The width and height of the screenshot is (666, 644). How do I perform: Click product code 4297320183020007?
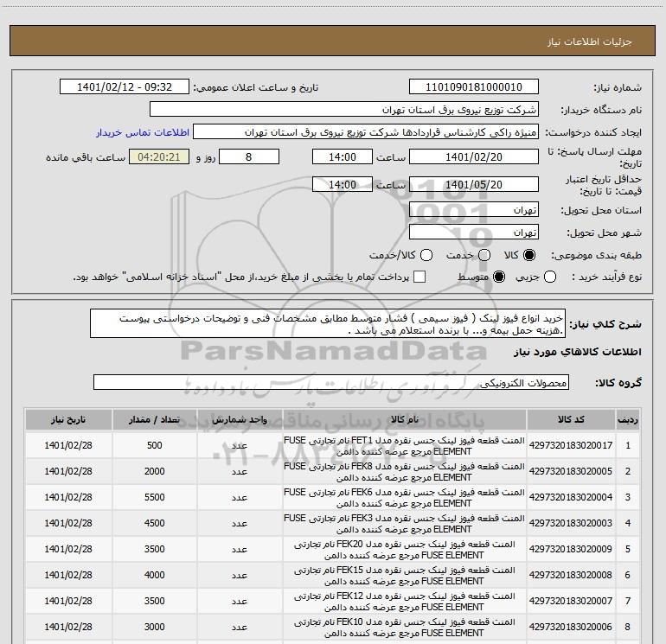coord(571,601)
